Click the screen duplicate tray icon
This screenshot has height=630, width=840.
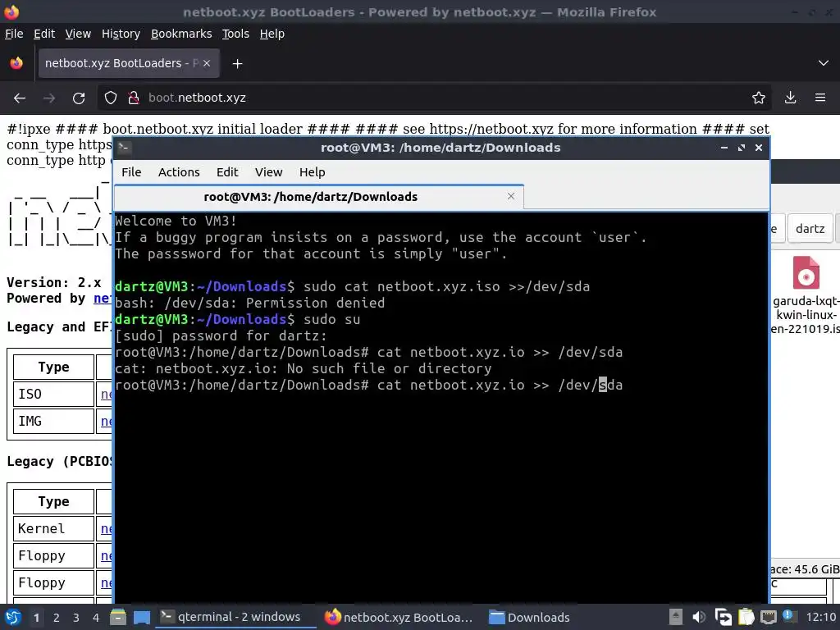click(x=724, y=618)
